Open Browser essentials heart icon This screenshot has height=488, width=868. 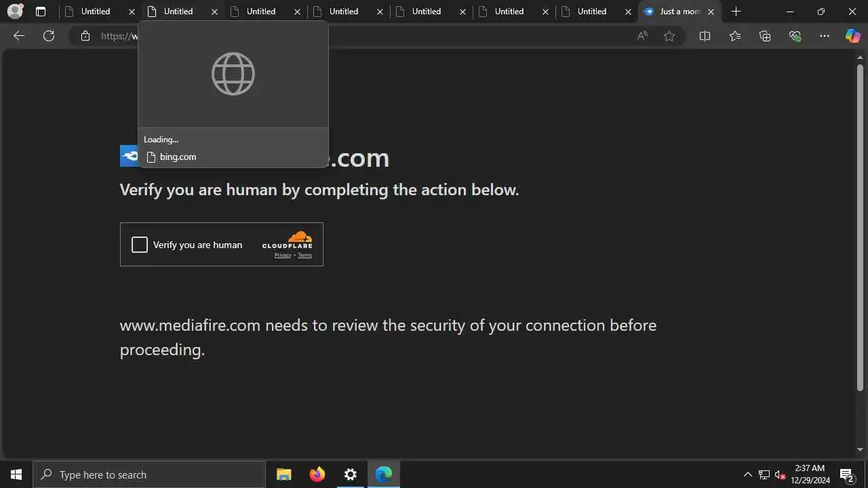point(795,36)
